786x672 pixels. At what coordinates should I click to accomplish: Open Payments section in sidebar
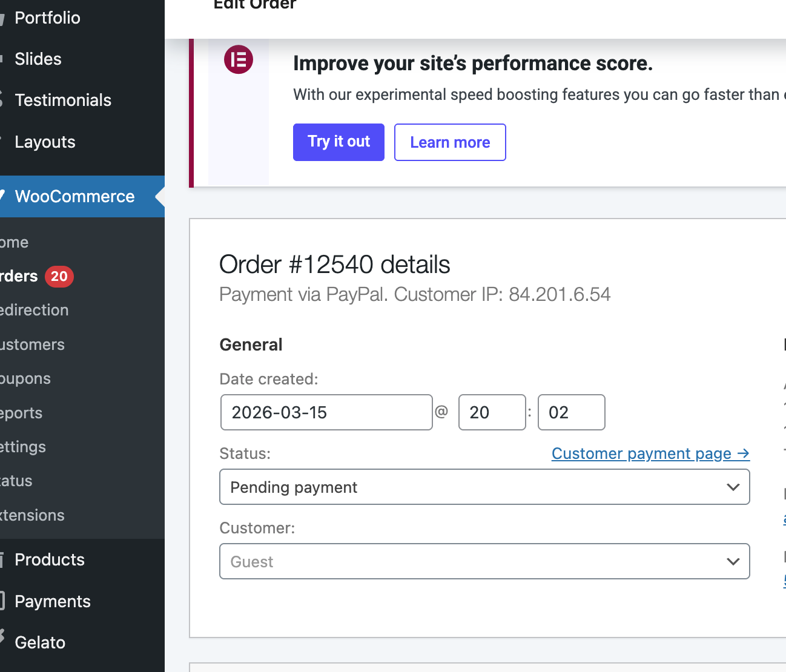click(53, 602)
